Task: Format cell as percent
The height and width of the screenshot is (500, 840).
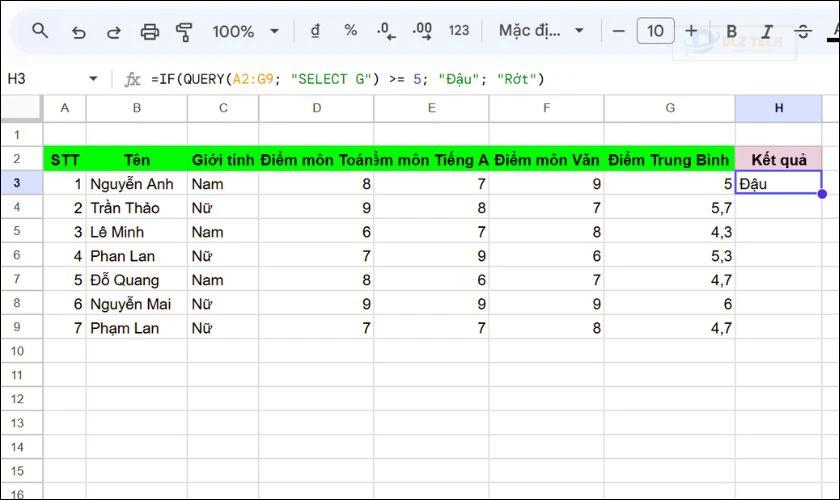Action: (x=350, y=31)
